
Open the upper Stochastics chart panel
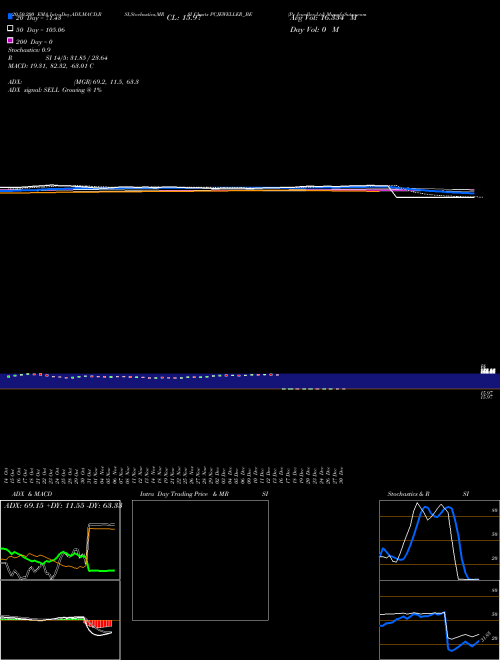tap(439, 540)
